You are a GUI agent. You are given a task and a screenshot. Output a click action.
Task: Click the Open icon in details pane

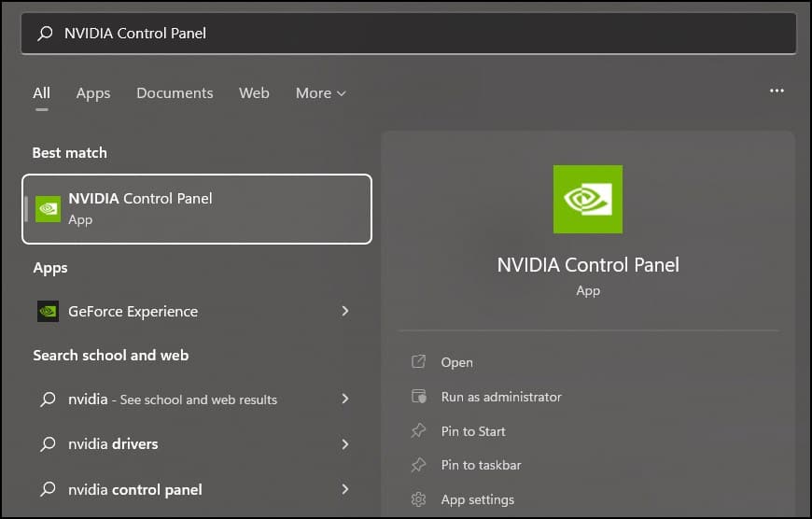click(x=418, y=361)
